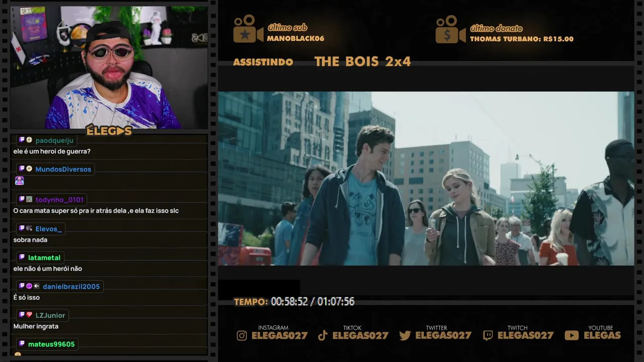Open the paodqueiju username in chat

point(54,140)
